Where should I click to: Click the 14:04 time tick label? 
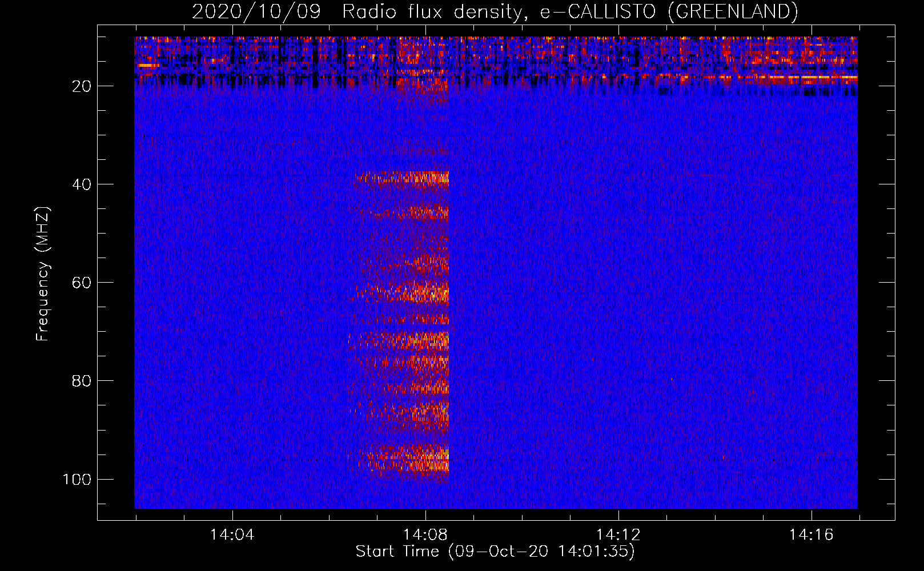232,535
